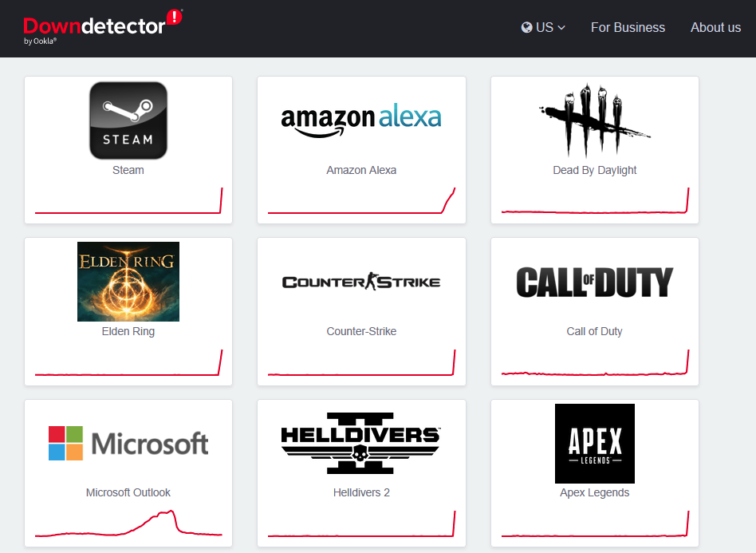Click the Helldivers 2 logo
756x553 pixels.
tap(361, 443)
